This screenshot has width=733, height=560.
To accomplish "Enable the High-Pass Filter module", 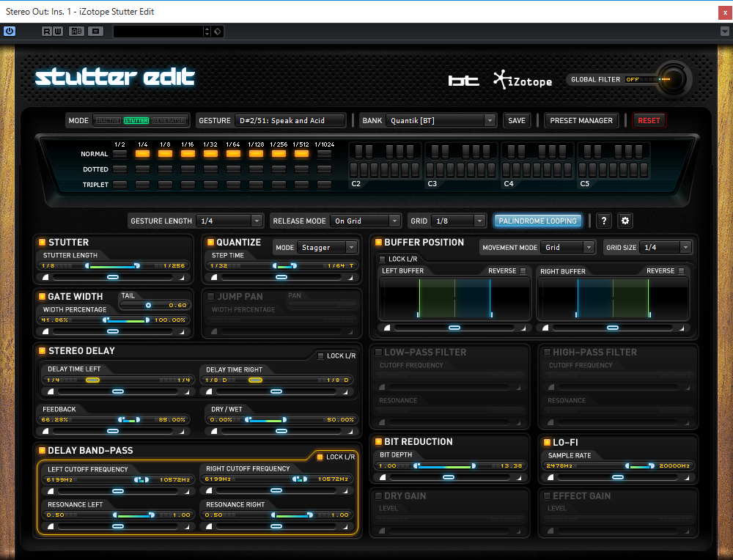I will point(547,352).
